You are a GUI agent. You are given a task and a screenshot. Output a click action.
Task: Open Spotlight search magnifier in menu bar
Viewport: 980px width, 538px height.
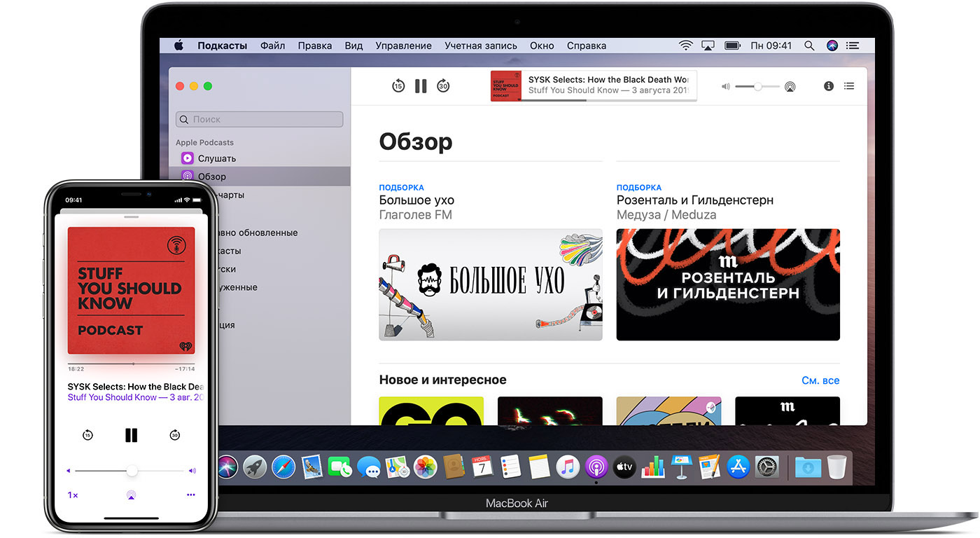point(809,46)
